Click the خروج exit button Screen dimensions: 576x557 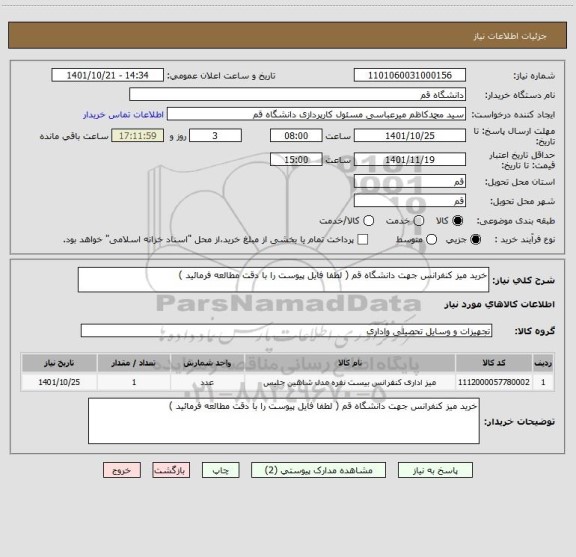(x=122, y=470)
